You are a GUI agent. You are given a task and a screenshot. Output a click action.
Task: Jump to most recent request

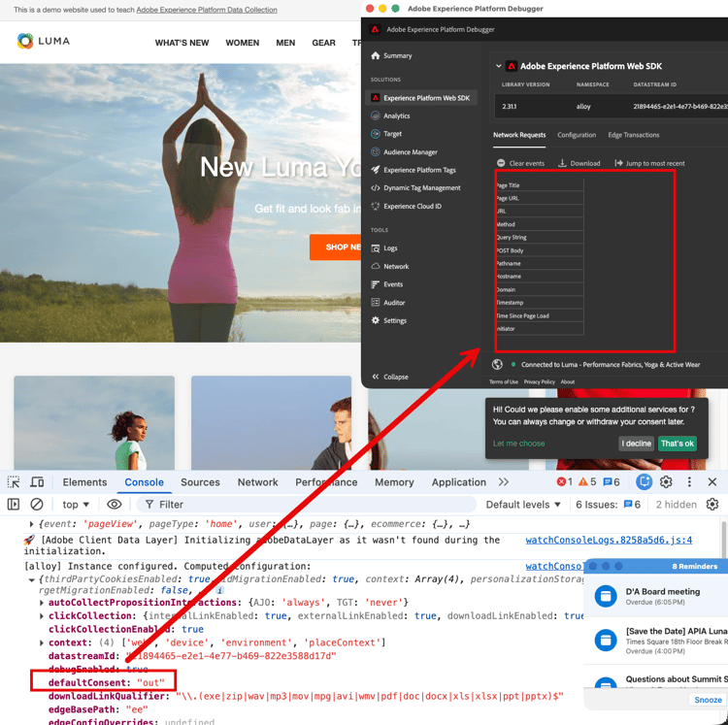[x=649, y=163]
